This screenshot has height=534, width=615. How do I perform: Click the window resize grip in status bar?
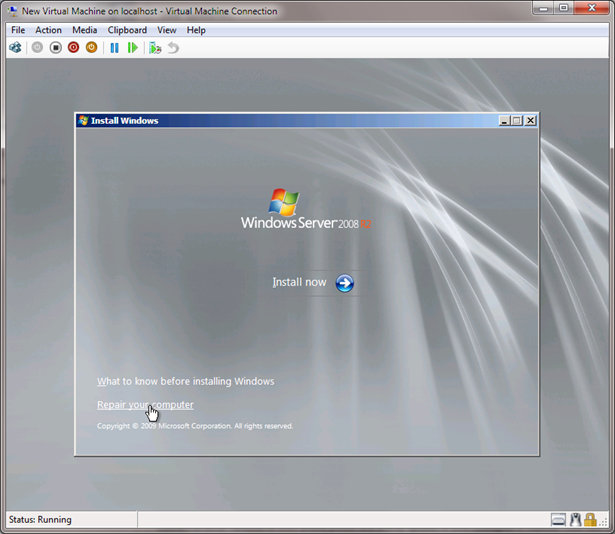(603, 522)
